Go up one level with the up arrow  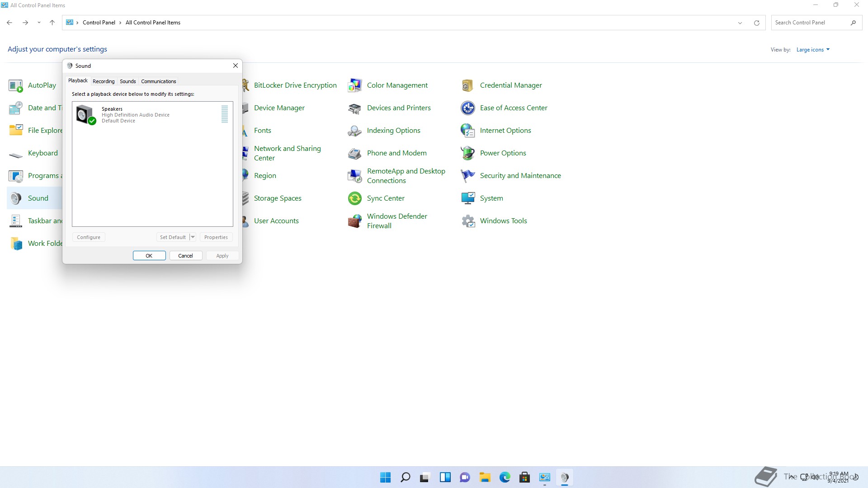tap(52, 23)
